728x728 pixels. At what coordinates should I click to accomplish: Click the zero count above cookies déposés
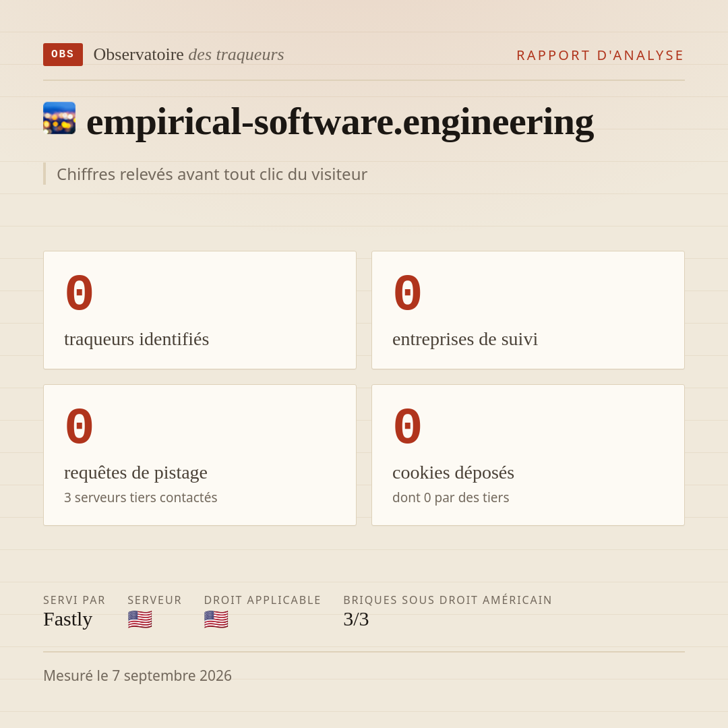(x=408, y=426)
